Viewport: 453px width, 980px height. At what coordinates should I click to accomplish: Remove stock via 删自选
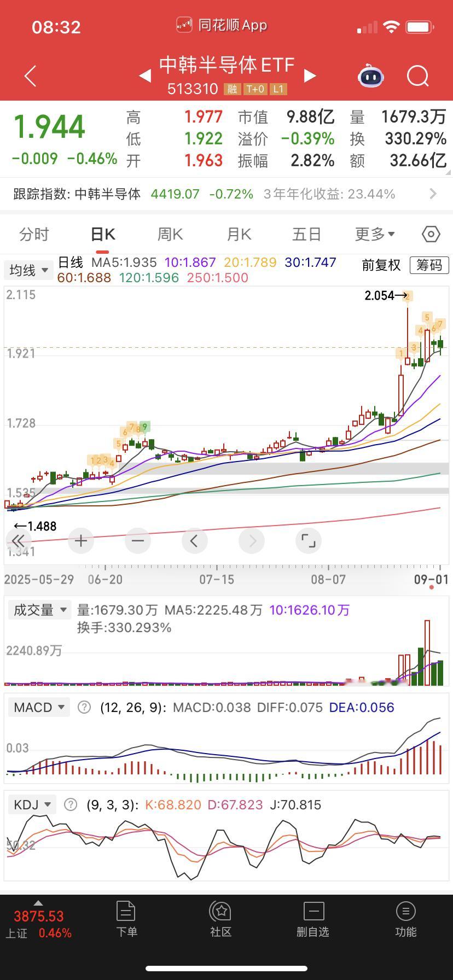313,919
